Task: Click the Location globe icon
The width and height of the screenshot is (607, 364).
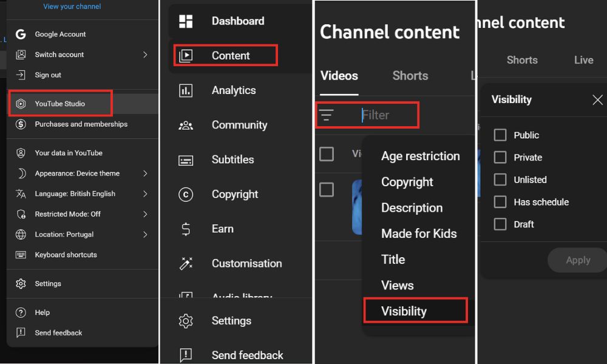Action: [x=21, y=234]
